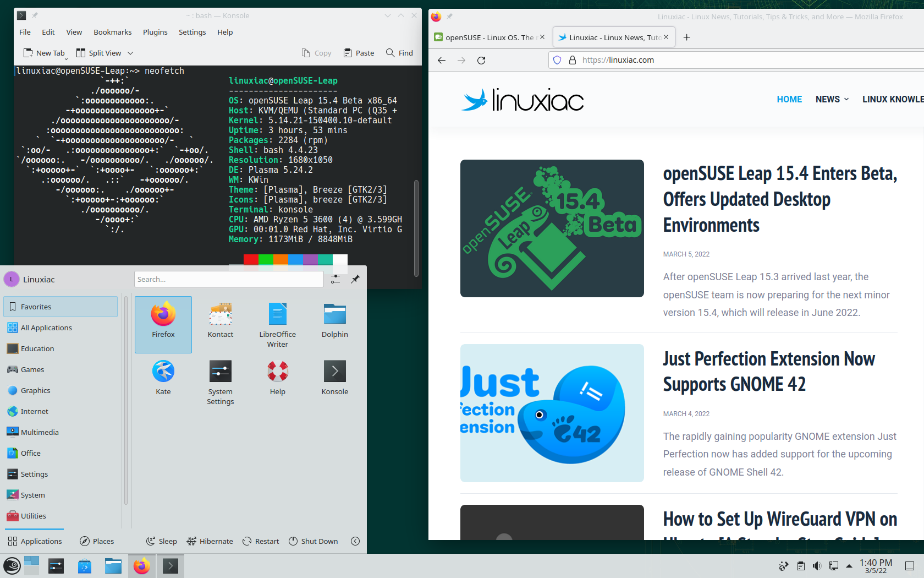The width and height of the screenshot is (924, 578).
Task: Select the Office category in the launcher
Action: (x=61, y=453)
